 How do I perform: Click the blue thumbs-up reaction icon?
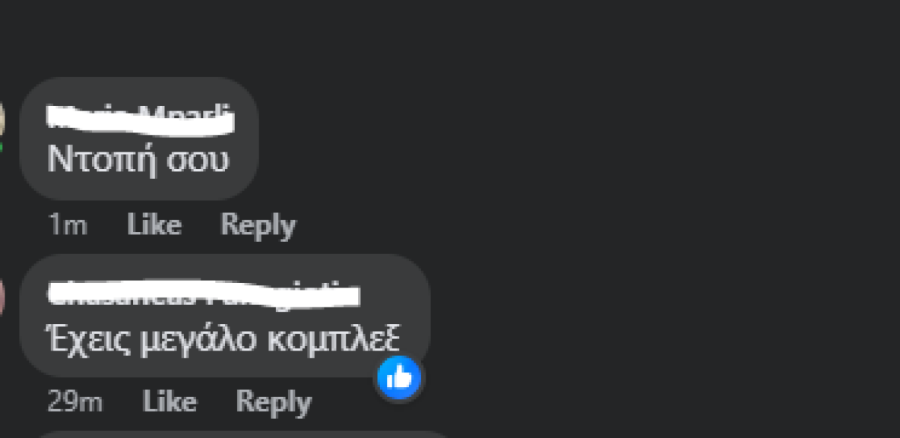click(x=399, y=378)
